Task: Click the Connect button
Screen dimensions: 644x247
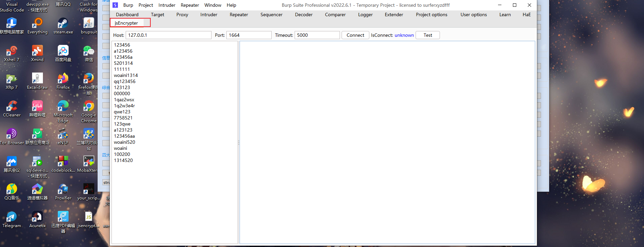Action: coord(355,35)
